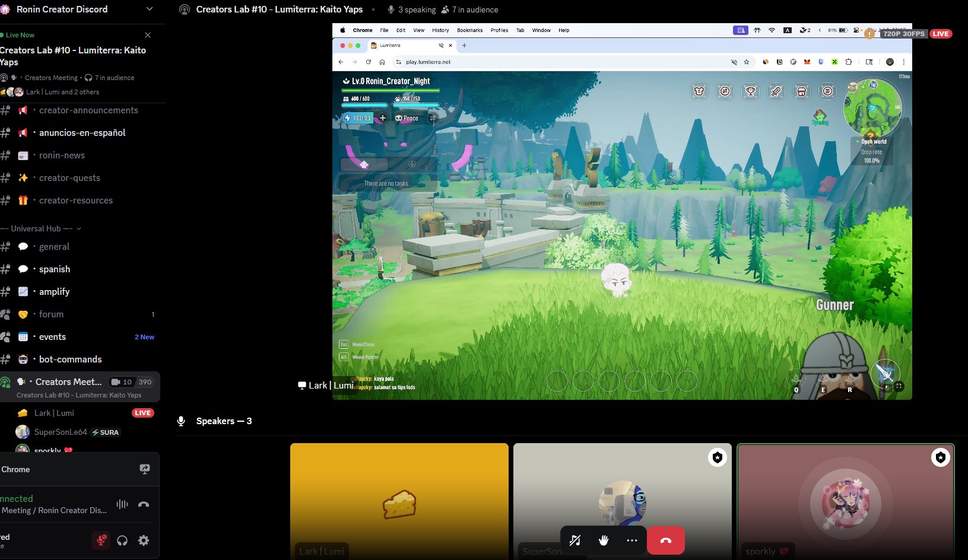Click the Chrome reload page icon

(x=368, y=62)
